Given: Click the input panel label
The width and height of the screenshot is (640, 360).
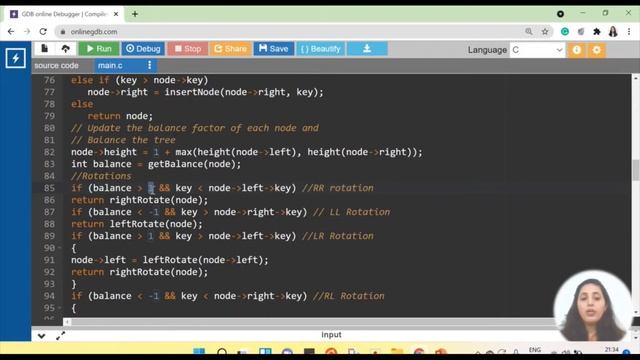Looking at the screenshot, I should point(331,335).
